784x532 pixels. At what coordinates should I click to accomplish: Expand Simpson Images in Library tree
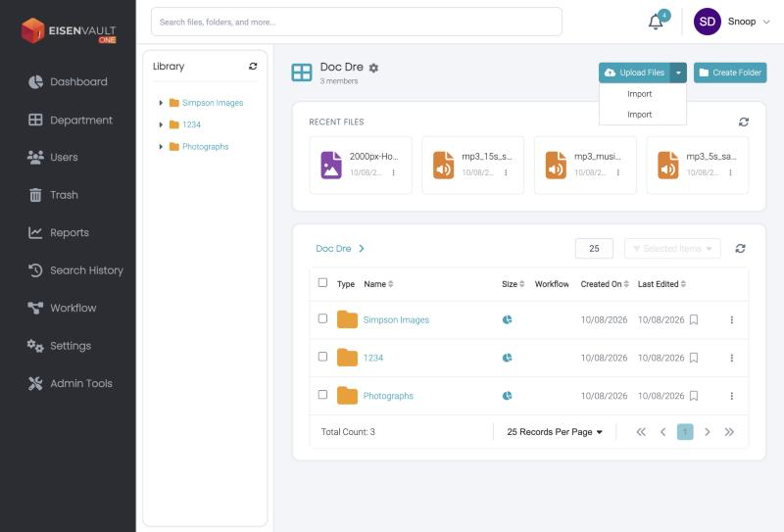161,103
